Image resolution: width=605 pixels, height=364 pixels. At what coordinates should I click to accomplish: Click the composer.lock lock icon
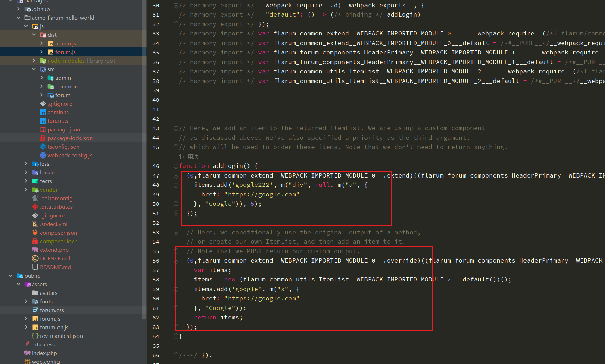click(x=35, y=241)
